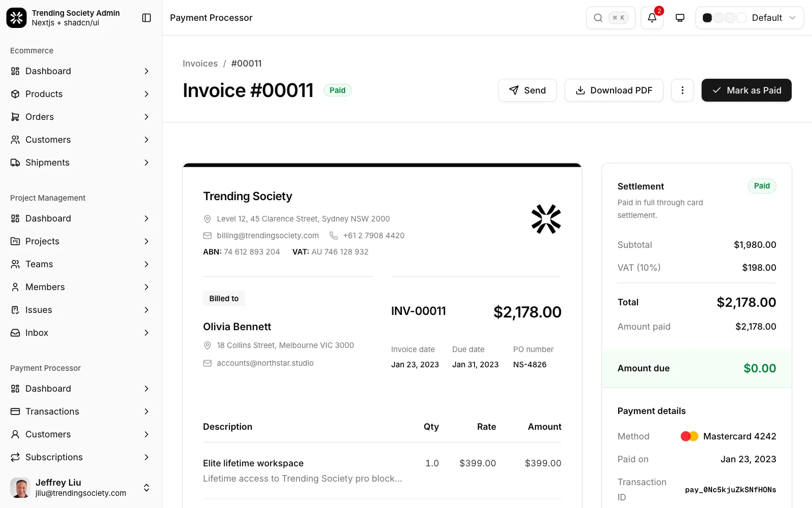Click the Teams people icon

coord(15,264)
